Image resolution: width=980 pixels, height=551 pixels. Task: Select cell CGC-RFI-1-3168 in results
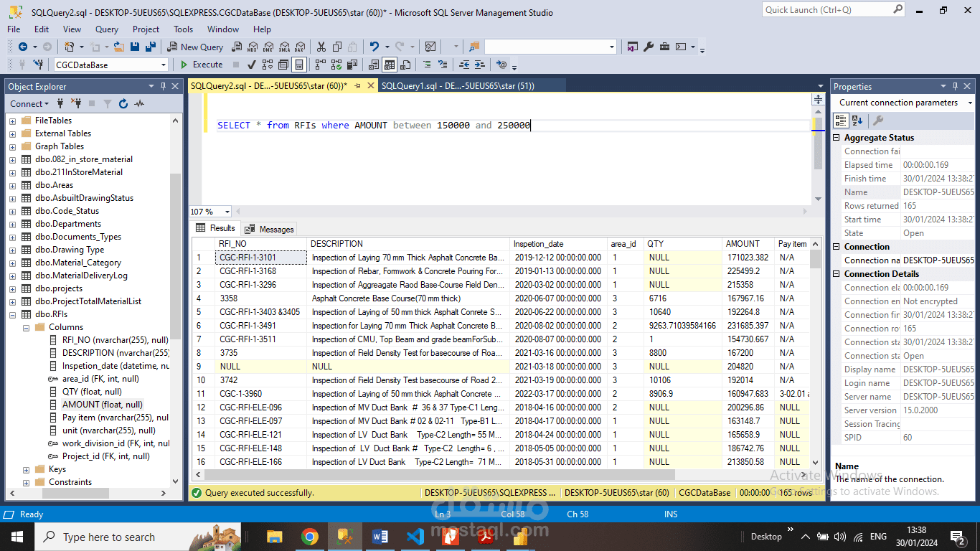pos(261,271)
